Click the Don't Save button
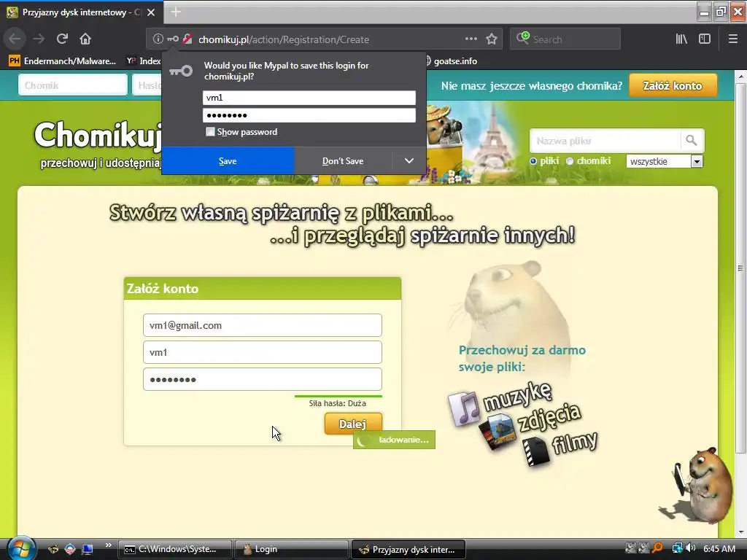Image resolution: width=747 pixels, height=560 pixels. click(x=343, y=161)
